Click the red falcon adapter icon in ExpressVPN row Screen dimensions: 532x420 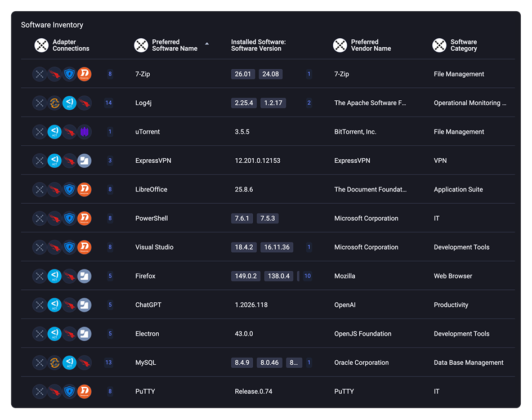(x=69, y=160)
